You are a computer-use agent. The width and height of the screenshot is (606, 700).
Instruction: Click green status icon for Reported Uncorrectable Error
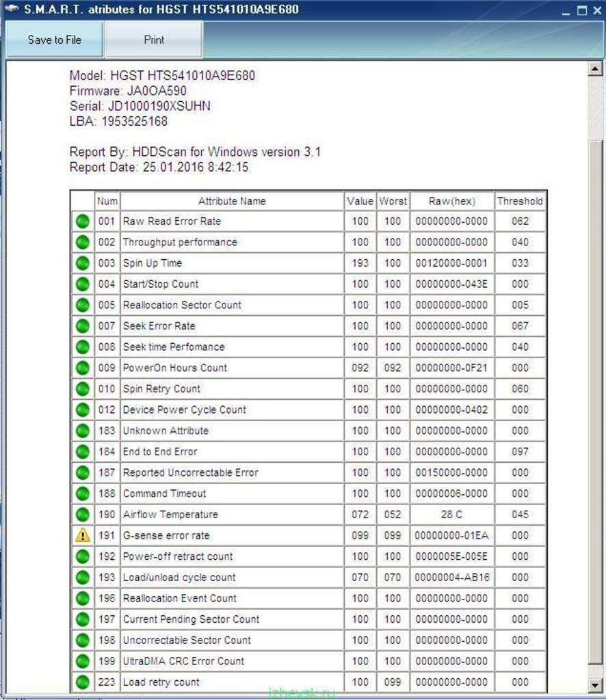[x=83, y=473]
